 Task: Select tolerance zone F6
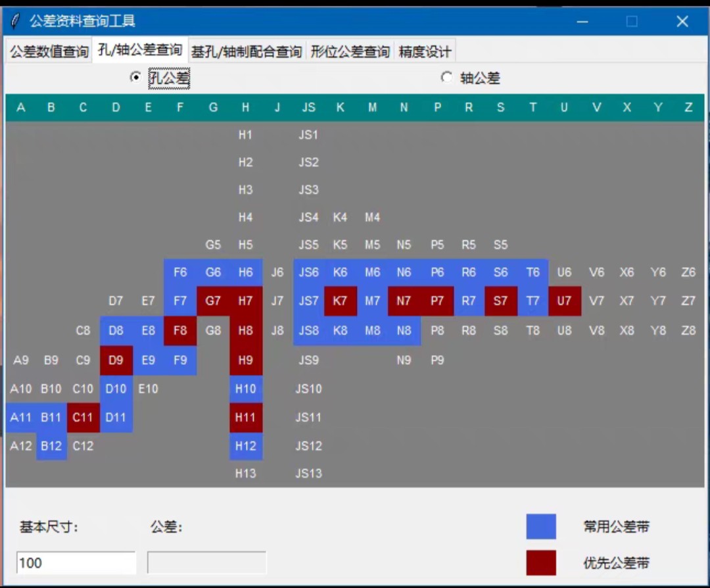180,272
